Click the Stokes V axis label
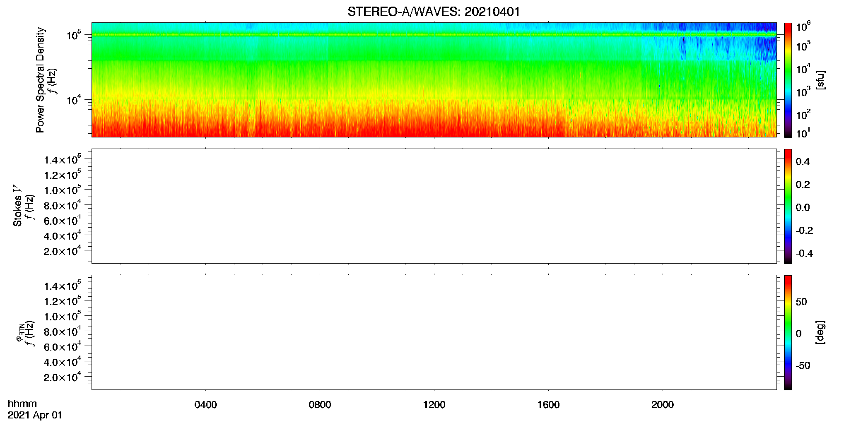The width and height of the screenshot is (868, 447). coord(17,206)
